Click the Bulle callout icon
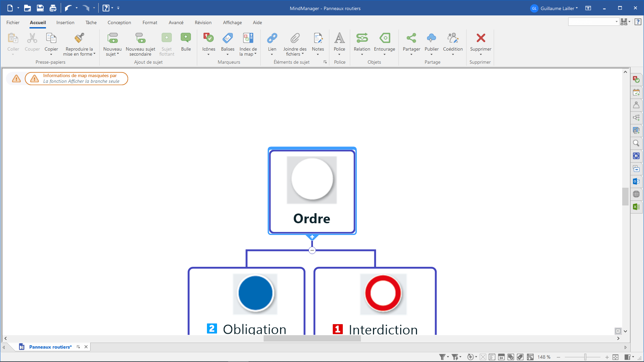The width and height of the screenshot is (644, 362). [x=186, y=38]
